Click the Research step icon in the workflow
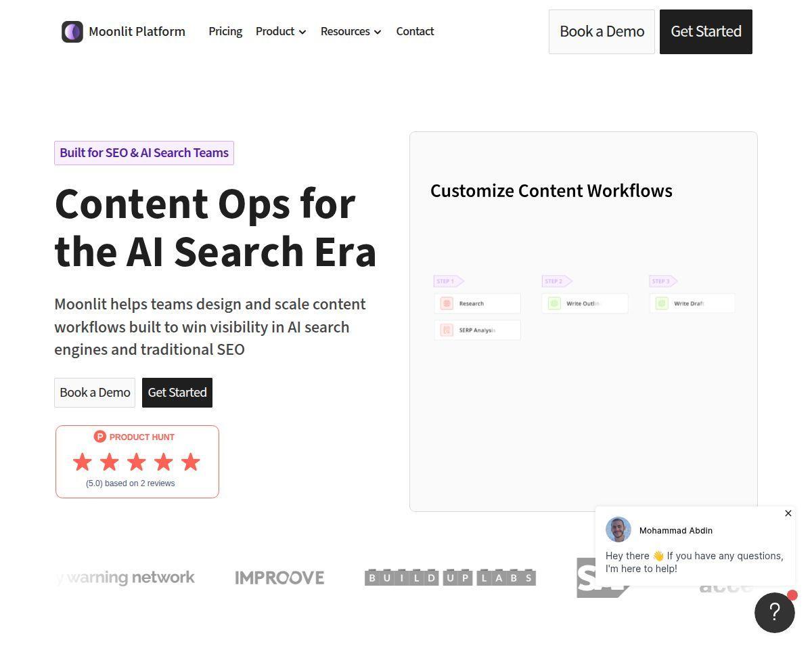The height and width of the screenshot is (650, 812). (x=447, y=303)
